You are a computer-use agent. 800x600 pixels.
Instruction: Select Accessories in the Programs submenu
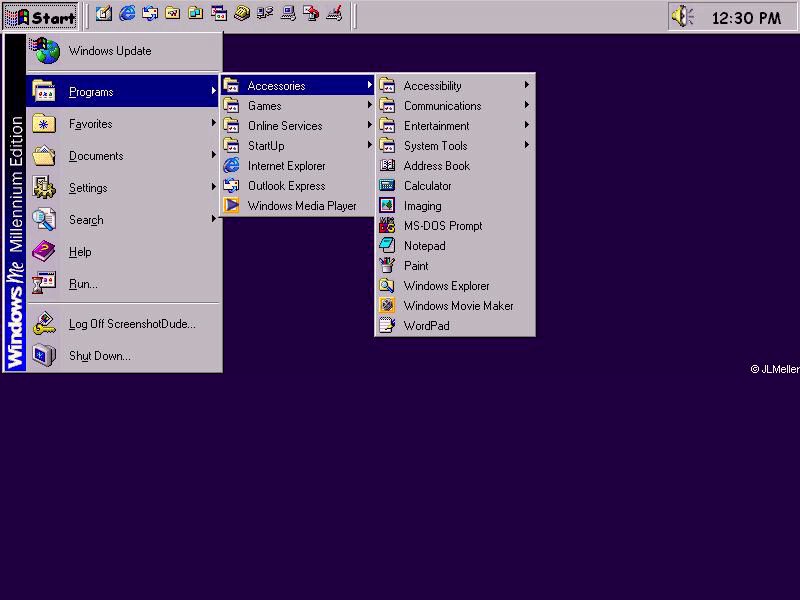click(x=297, y=86)
